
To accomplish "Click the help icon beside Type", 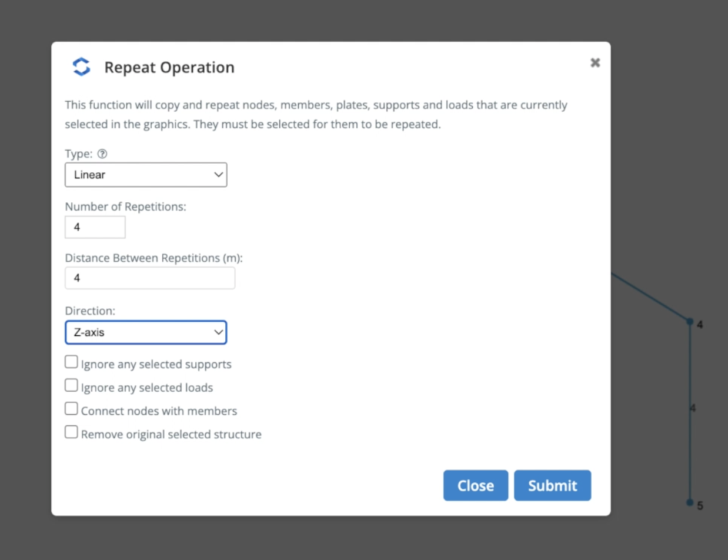I will coord(102,154).
